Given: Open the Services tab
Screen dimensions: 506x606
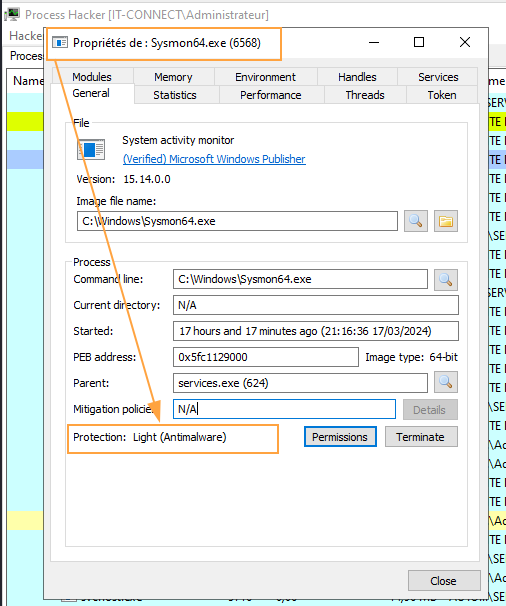Looking at the screenshot, I should point(438,77).
